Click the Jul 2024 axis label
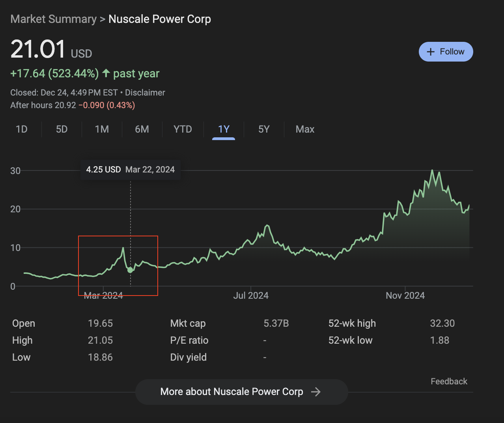 (x=251, y=296)
